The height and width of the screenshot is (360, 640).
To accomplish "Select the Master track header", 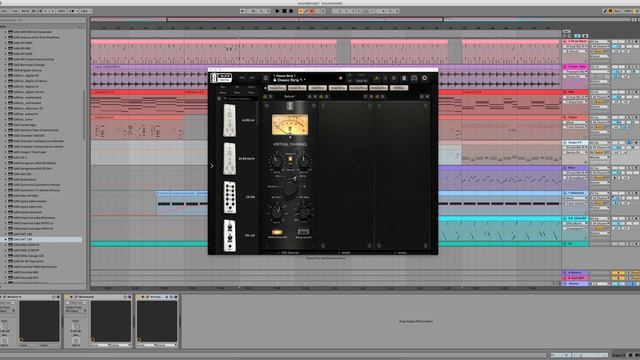I will coord(576,283).
